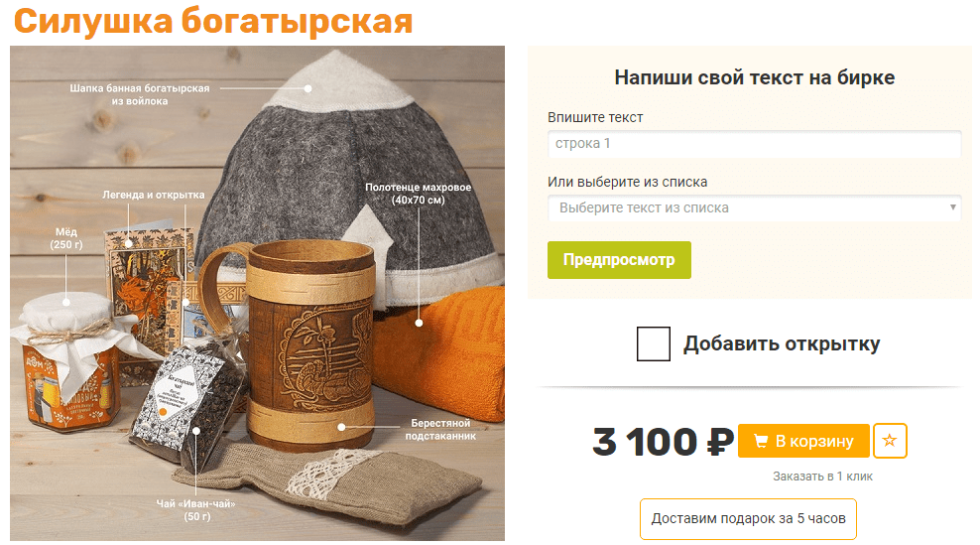This screenshot has width=980, height=545.
Task: Click 'Доставим подарок за 5 часов' button
Action: [748, 519]
